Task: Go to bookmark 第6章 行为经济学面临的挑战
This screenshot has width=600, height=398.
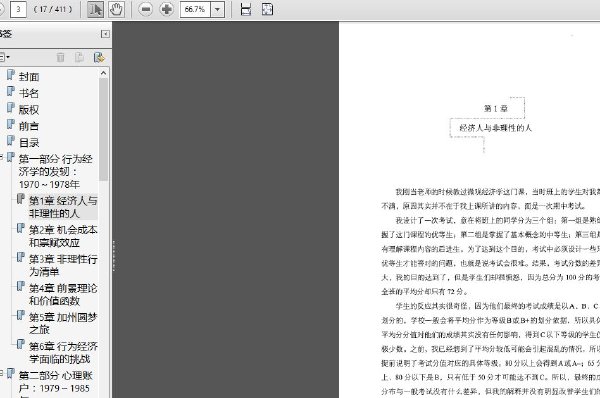Action: click(x=63, y=352)
